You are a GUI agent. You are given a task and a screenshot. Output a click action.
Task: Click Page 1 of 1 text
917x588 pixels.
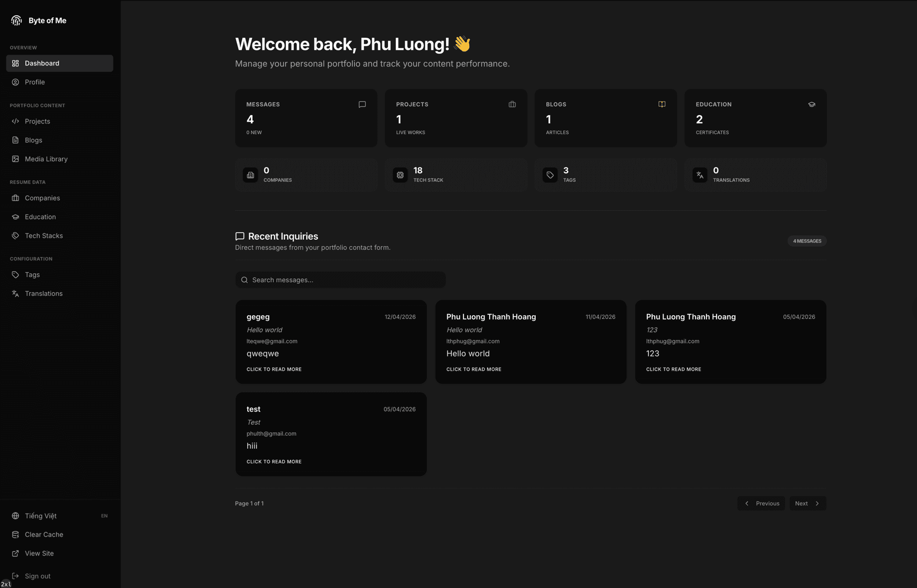click(249, 503)
